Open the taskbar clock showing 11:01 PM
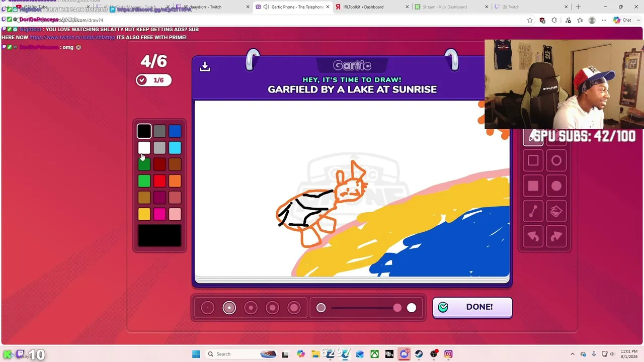644x362 pixels. [x=629, y=354]
